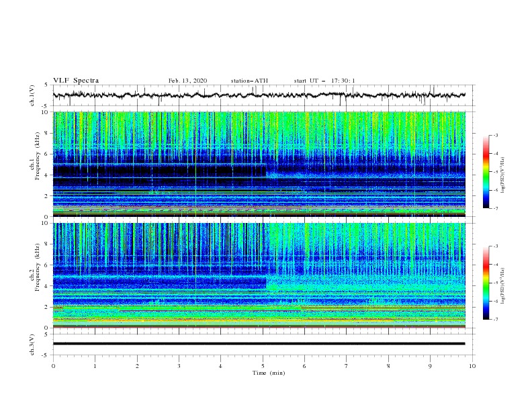Click the "-7" tick on the upper colorbar
The height and width of the screenshot is (411, 532).
pyautogui.click(x=495, y=208)
